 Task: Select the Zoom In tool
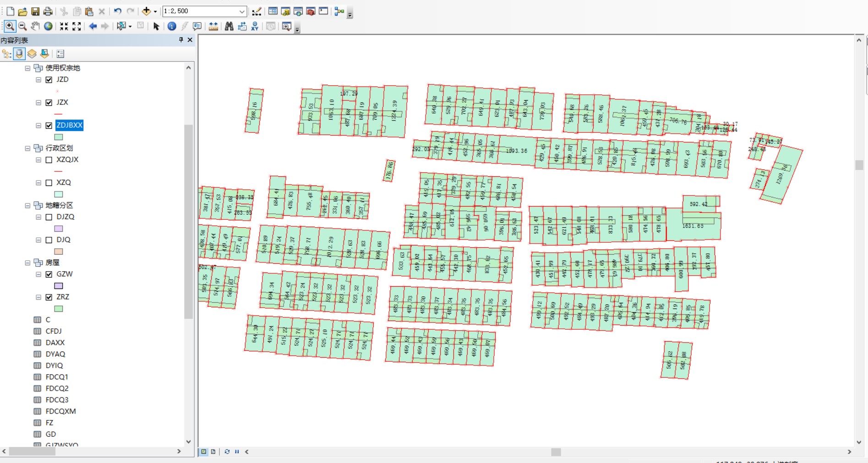point(10,26)
